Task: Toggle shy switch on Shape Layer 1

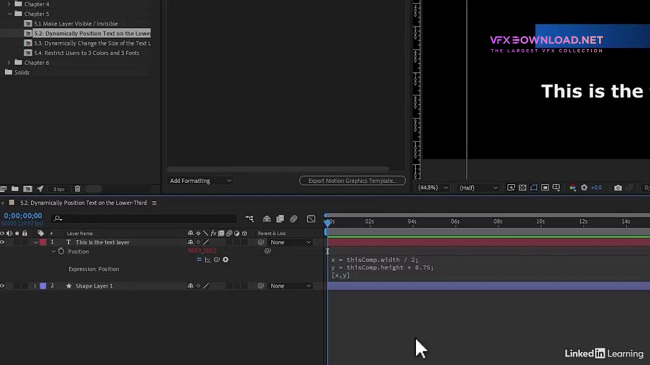Action: [x=190, y=286]
